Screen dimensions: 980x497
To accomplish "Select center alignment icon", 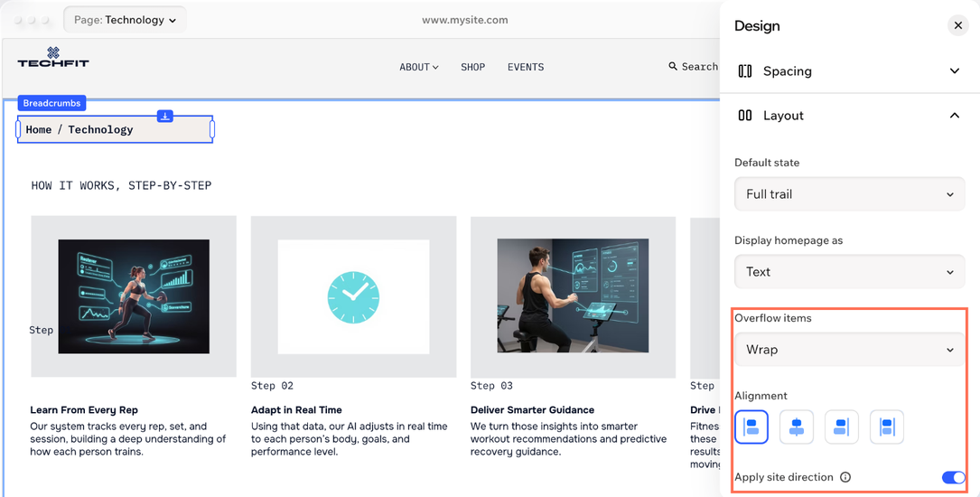I will [x=797, y=427].
